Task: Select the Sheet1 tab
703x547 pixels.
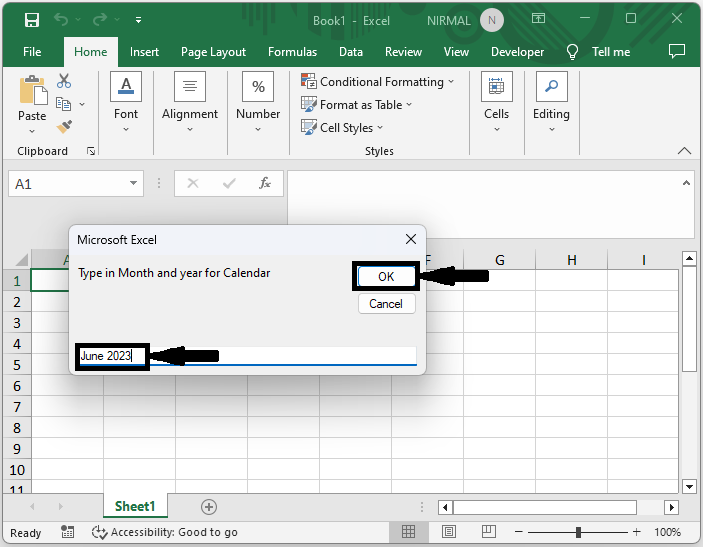Action: (x=135, y=506)
